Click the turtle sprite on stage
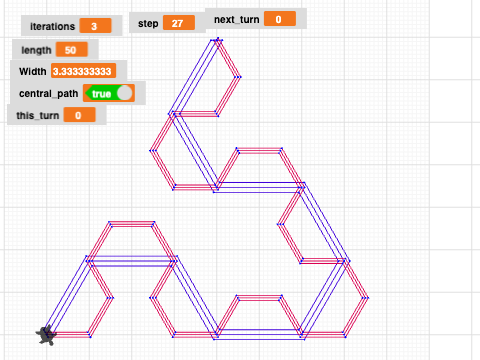 (46, 335)
